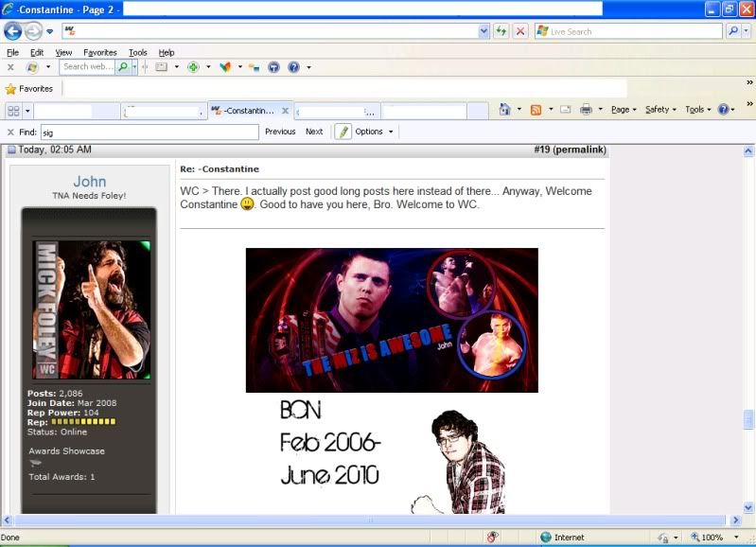Viewport: 756px width, 547px height.
Task: Open the mail envelope icon in Live toolbar
Action: [x=162, y=67]
